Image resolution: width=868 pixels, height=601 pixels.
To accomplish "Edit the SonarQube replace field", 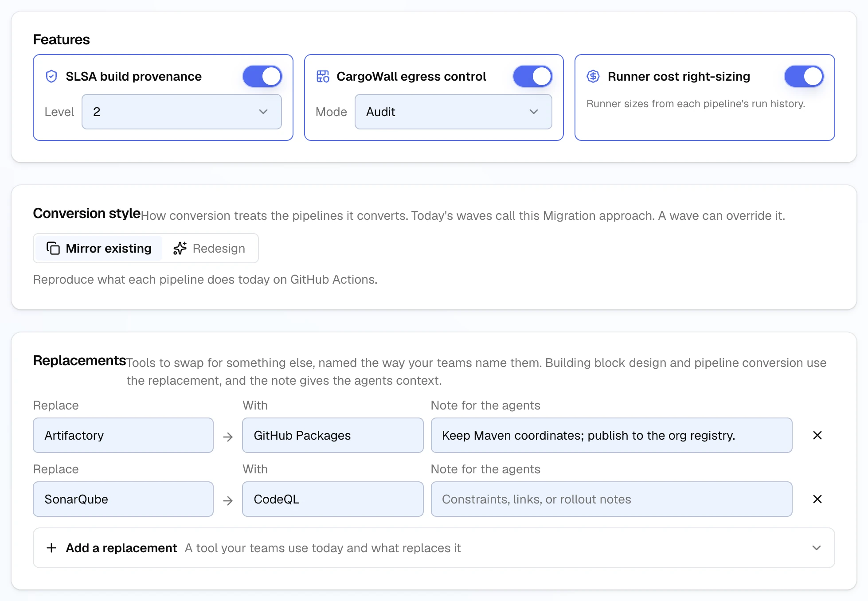I will tap(123, 499).
